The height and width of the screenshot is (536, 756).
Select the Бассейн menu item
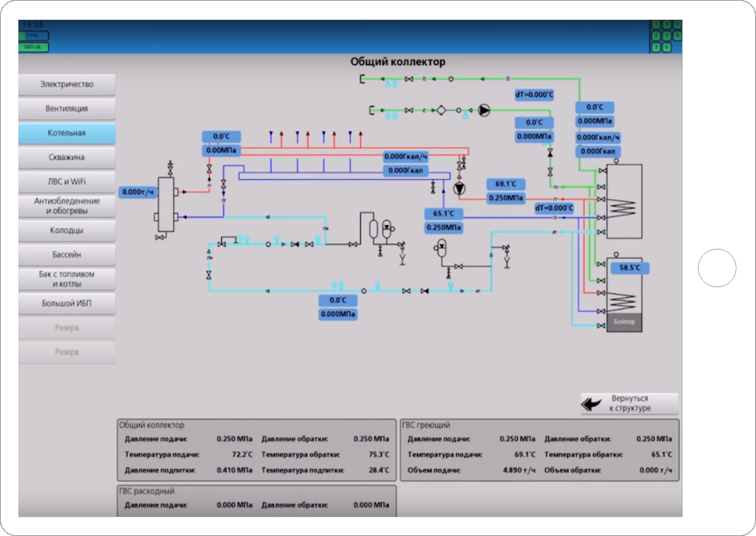[x=67, y=254]
